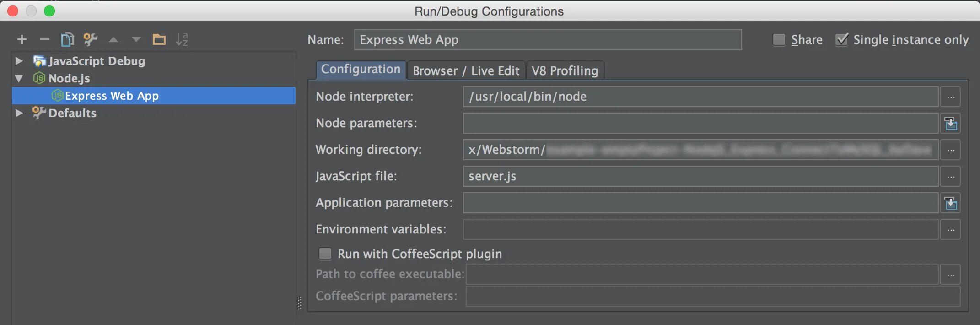Click the Node interpreter path field
Image resolution: width=980 pixels, height=325 pixels.
700,97
